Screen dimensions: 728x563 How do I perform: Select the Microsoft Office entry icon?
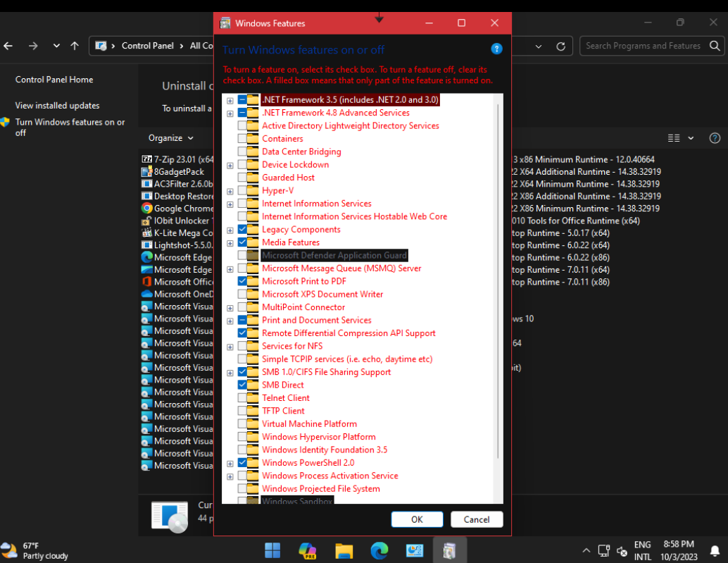[146, 282]
